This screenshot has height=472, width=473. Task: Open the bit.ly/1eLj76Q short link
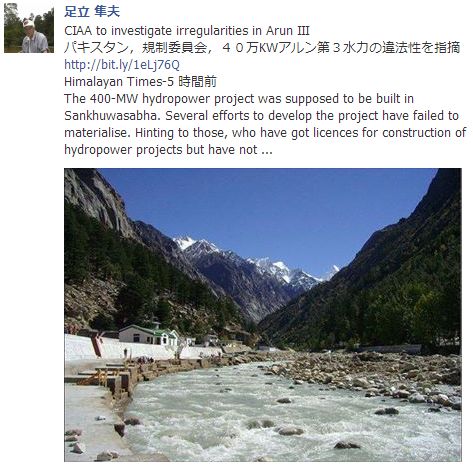coord(122,65)
